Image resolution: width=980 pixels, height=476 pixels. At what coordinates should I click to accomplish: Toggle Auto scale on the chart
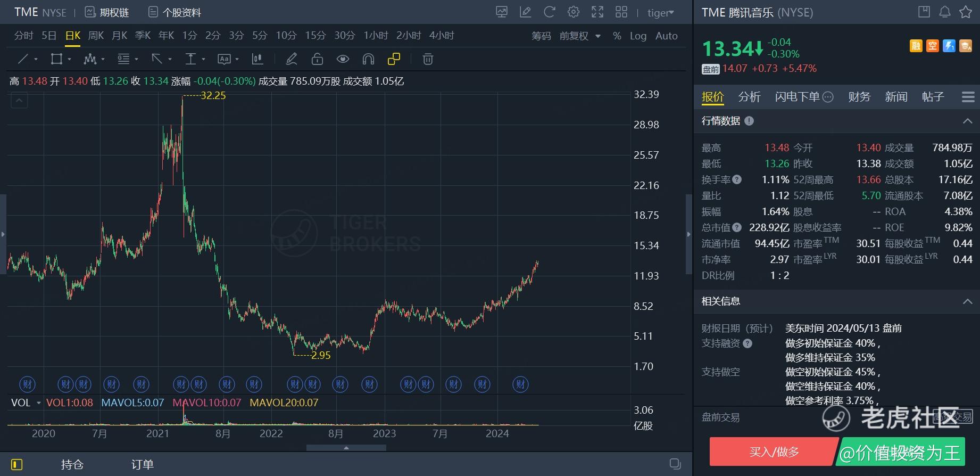(x=667, y=36)
